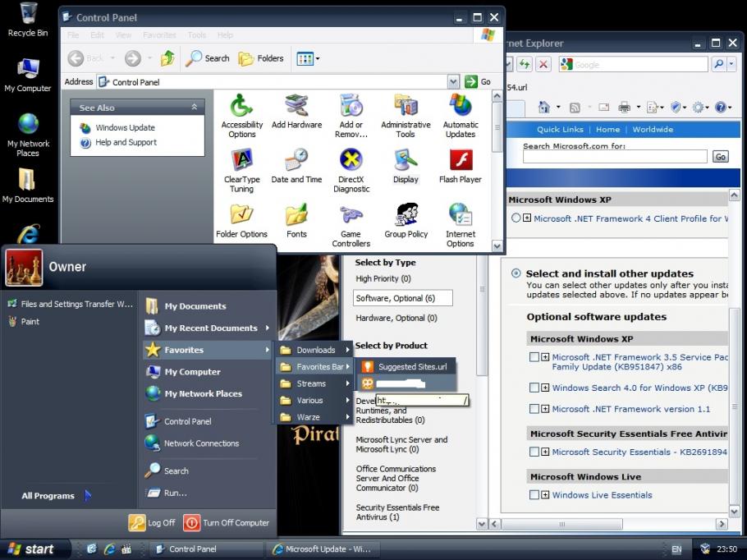Screen dimensions: 747x560
Task: Open the Fonts folder icon
Action: click(296, 218)
